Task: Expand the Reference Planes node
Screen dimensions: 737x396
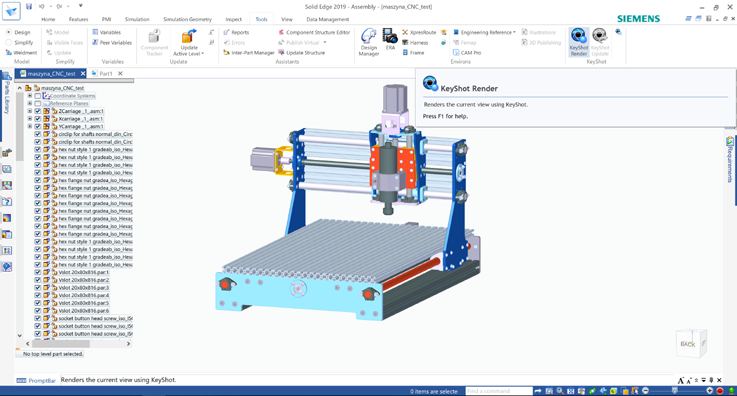Action: pos(30,103)
